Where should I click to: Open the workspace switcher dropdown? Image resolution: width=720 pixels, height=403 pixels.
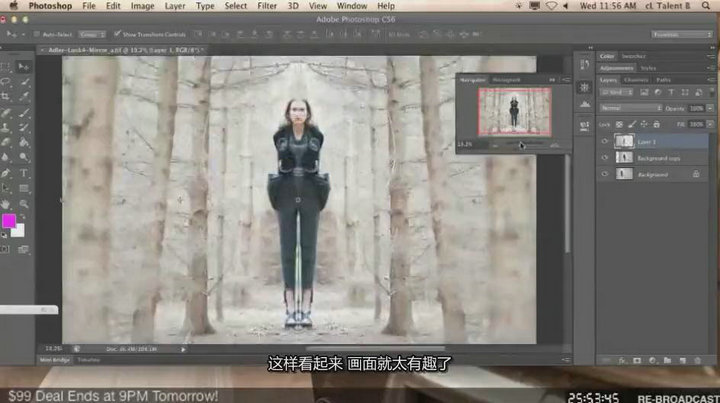point(682,33)
